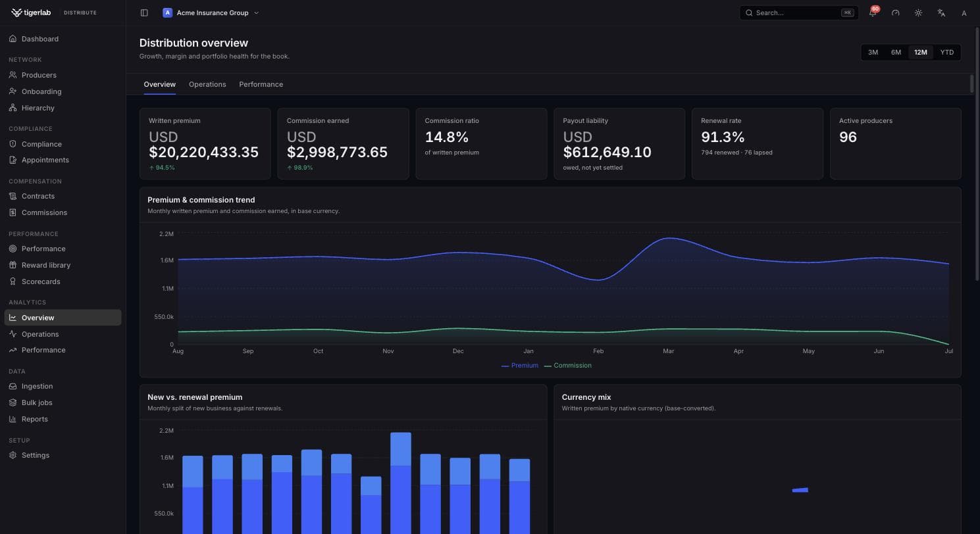This screenshot has height=534, width=980.
Task: Switch to the Performance tab
Action: [261, 84]
